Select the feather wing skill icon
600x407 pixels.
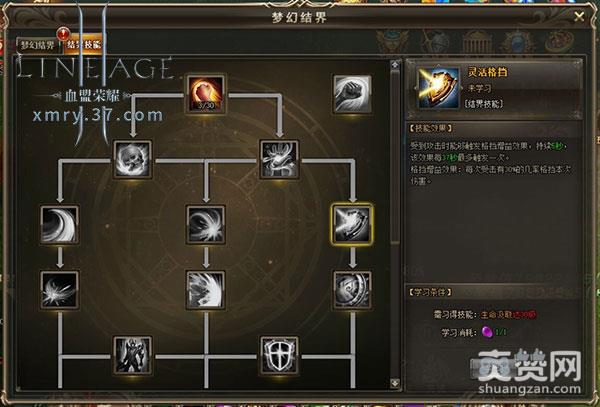point(205,290)
